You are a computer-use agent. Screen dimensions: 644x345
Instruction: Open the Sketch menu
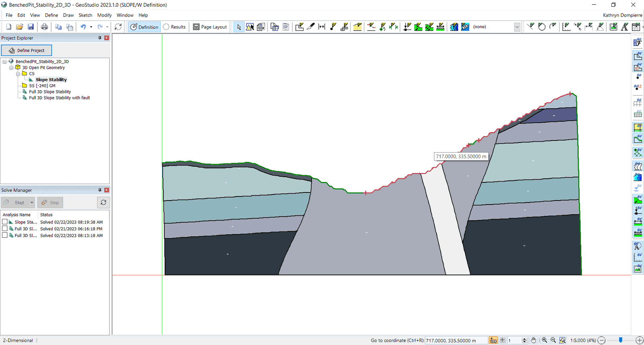click(x=85, y=15)
